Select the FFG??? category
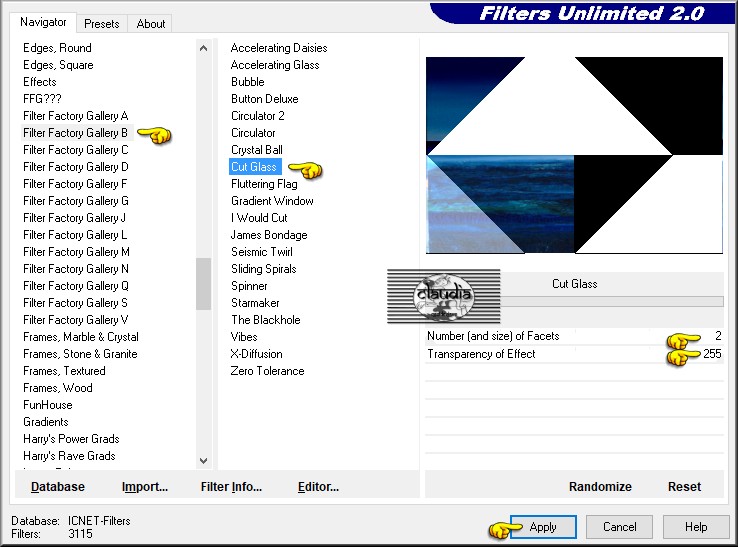The height and width of the screenshot is (547, 738). point(42,99)
